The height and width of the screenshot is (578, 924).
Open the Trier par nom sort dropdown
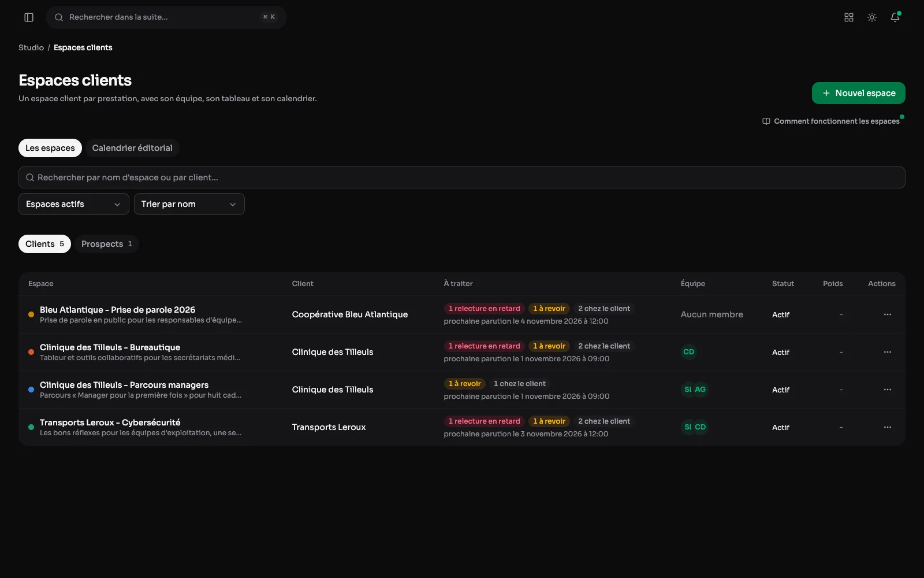[x=189, y=204]
